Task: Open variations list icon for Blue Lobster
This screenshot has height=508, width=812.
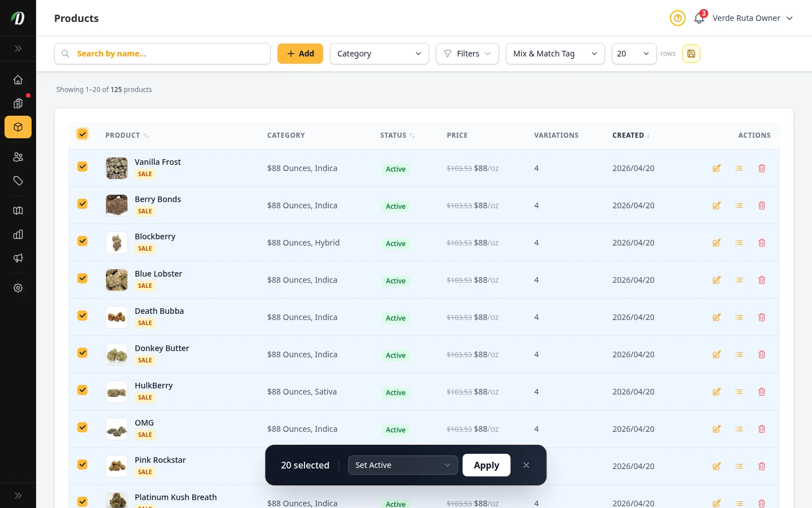Action: pyautogui.click(x=739, y=280)
